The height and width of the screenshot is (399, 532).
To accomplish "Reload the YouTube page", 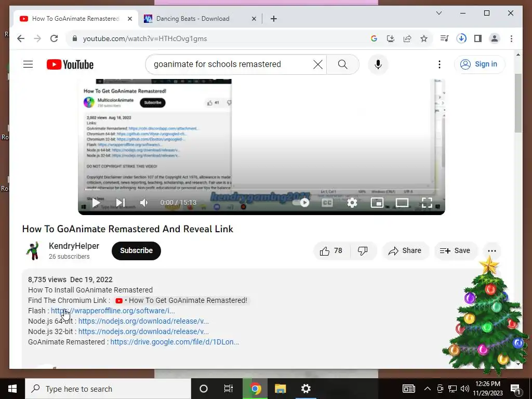I will click(54, 38).
